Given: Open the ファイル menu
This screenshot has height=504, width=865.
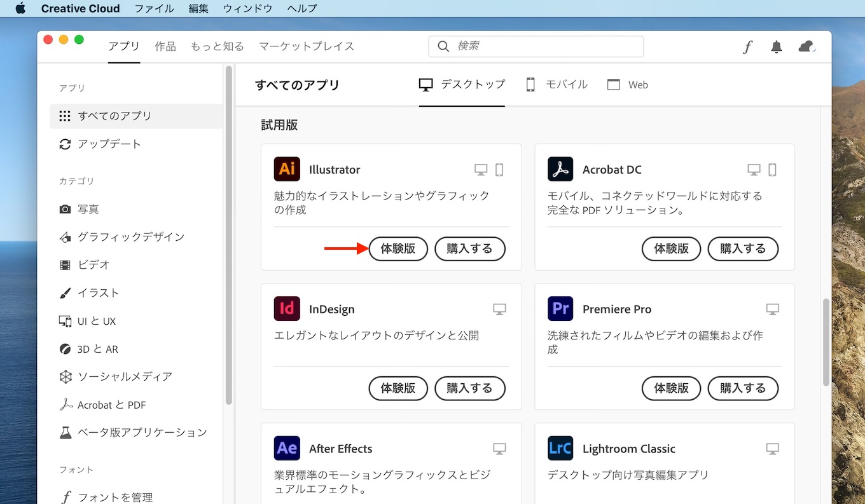Looking at the screenshot, I should 155,8.
